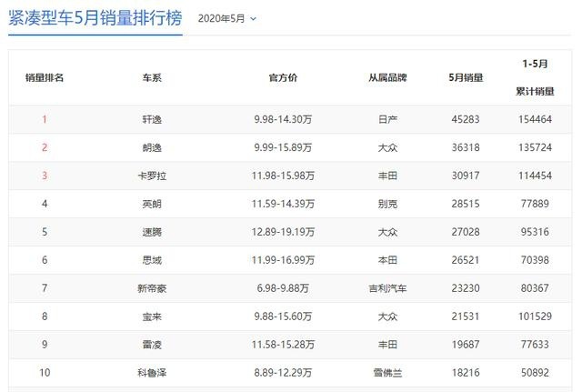This screenshot has width=582, height=392.
Task: Click the 别克 brand cell
Action: (x=387, y=204)
